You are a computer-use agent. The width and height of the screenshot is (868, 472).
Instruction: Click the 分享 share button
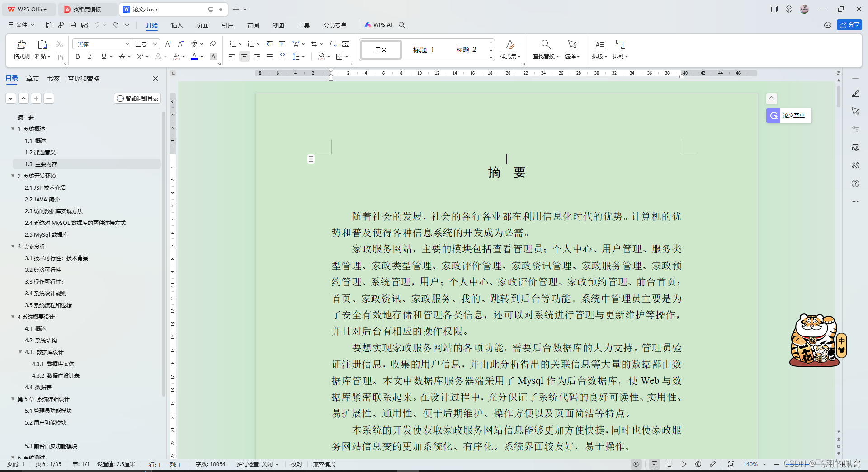tap(849, 25)
